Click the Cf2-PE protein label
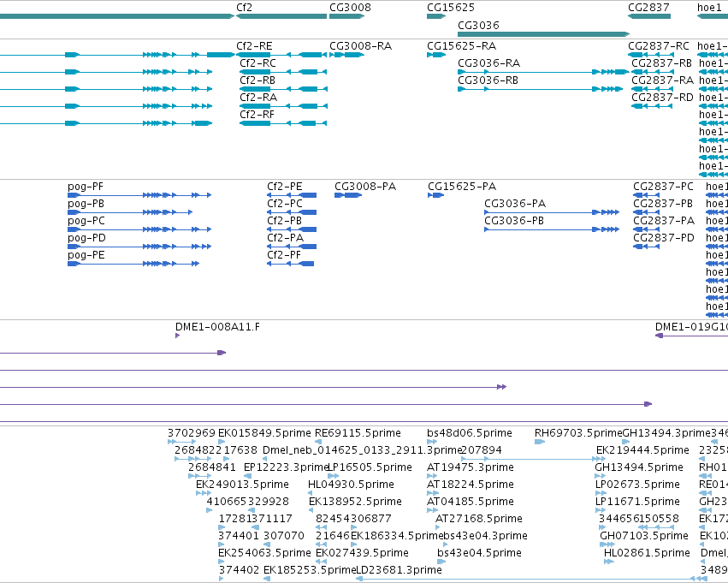 285,187
